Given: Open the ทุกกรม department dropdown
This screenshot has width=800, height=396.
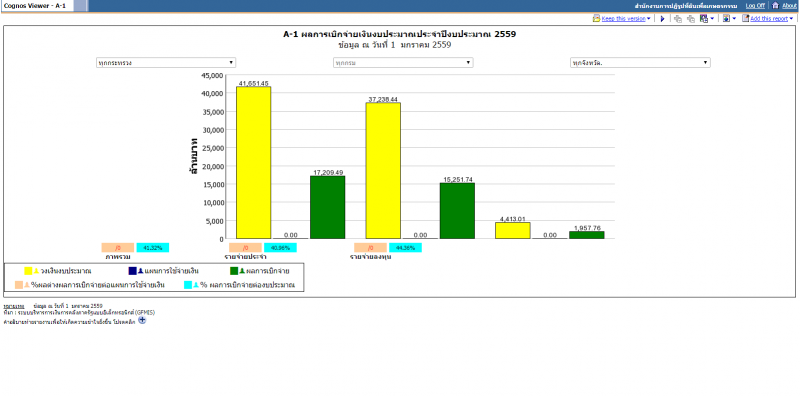Looking at the screenshot, I should (403, 63).
